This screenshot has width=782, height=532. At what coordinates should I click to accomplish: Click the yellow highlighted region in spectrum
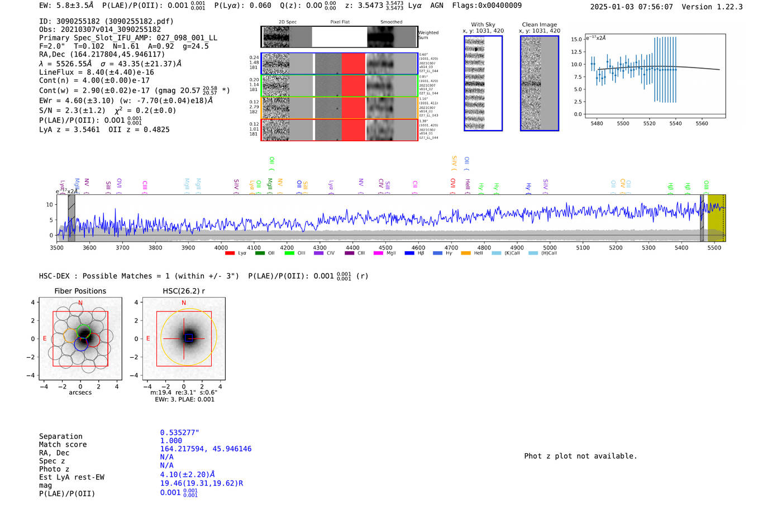(x=716, y=218)
